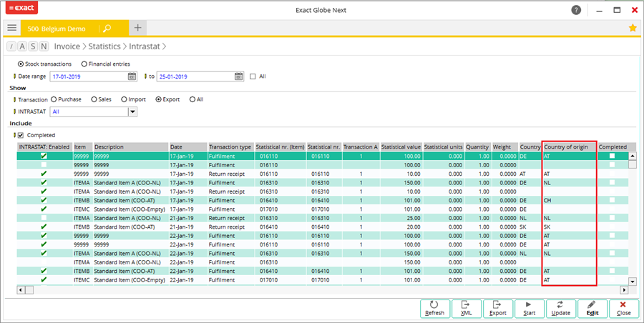Select Import transaction type
The height and width of the screenshot is (323, 644).
tap(124, 99)
